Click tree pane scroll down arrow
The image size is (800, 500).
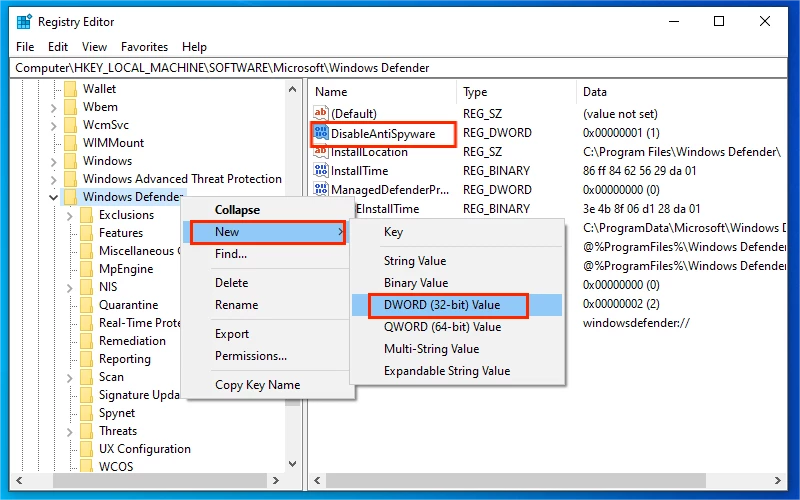click(292, 464)
